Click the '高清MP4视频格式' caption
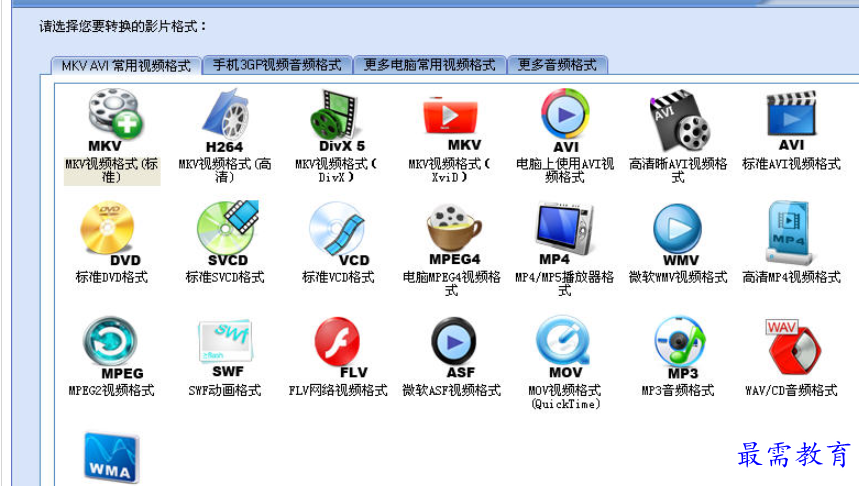Screen dimensions: 859x486 [x=791, y=277]
